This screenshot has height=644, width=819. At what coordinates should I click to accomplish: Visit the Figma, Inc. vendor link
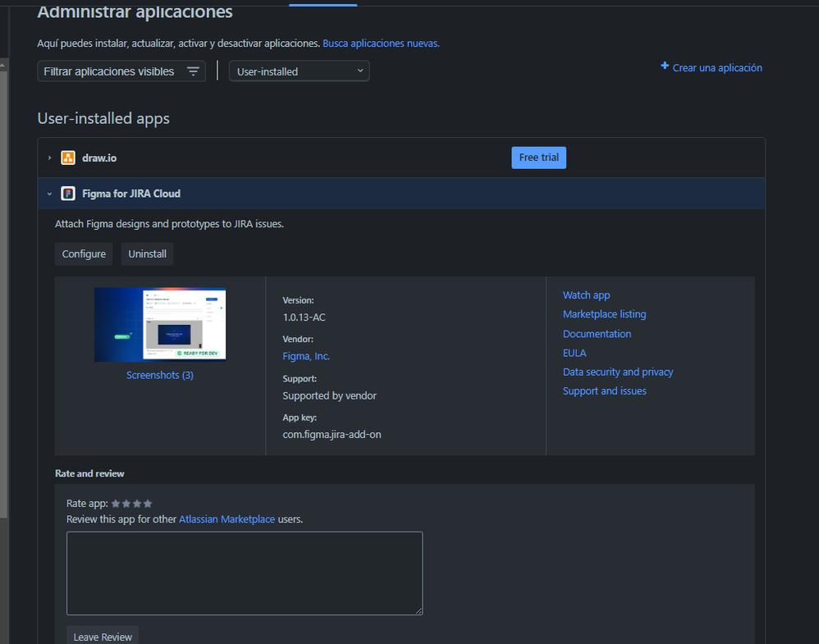click(306, 356)
